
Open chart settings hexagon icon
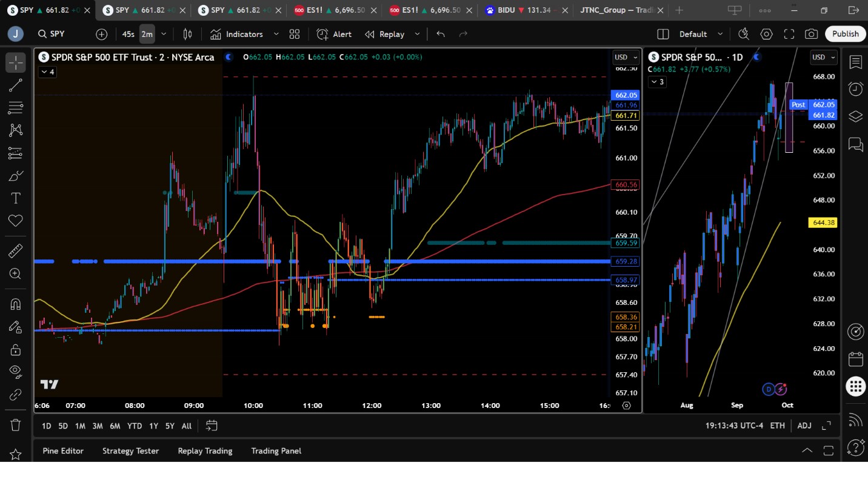point(767,34)
